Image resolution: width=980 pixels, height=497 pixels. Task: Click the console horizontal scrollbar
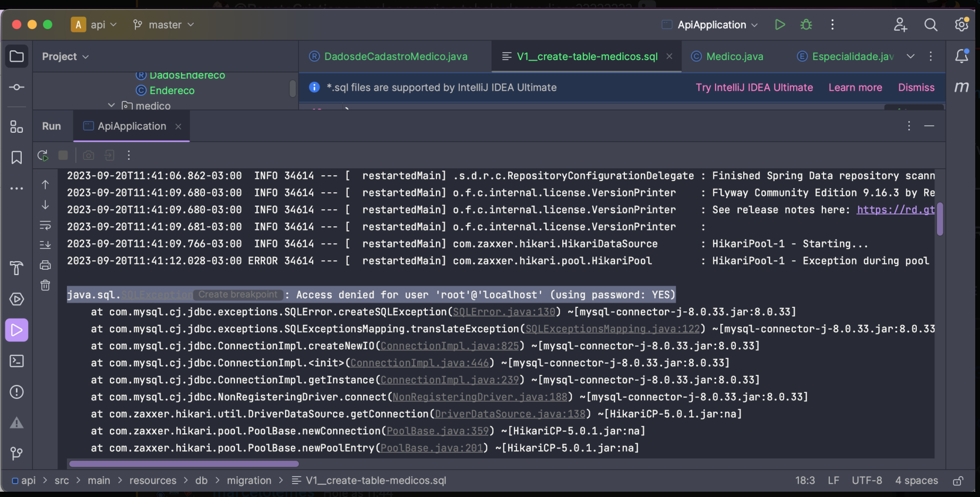click(184, 464)
